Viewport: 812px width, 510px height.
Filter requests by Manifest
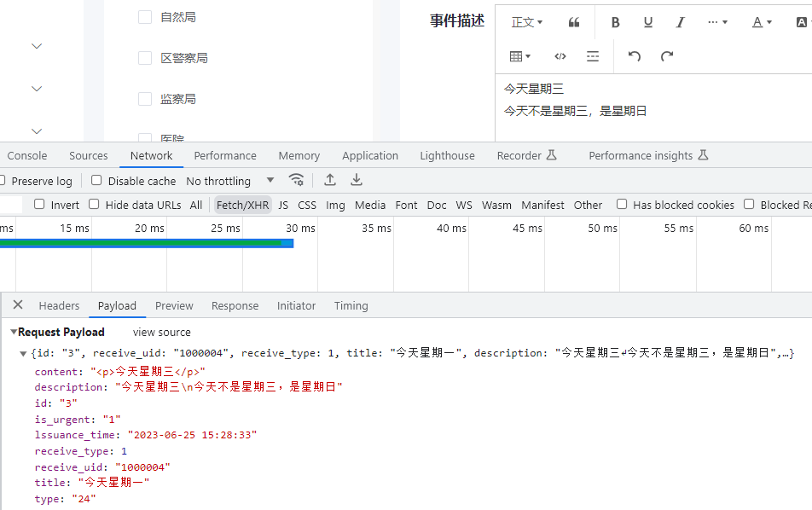pyautogui.click(x=542, y=205)
